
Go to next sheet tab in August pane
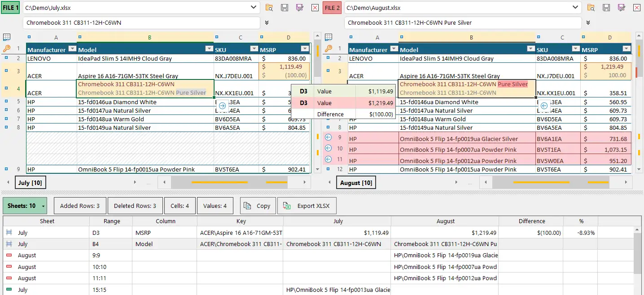(x=456, y=182)
